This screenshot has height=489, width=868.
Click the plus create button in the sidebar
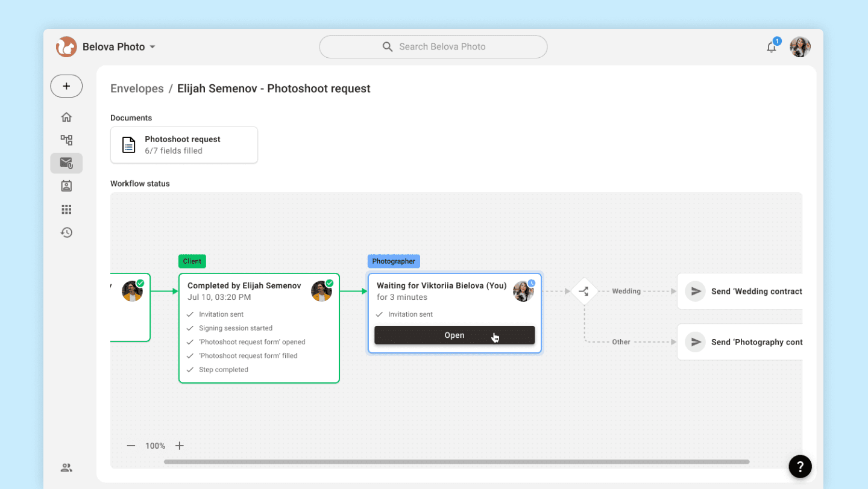coord(66,86)
